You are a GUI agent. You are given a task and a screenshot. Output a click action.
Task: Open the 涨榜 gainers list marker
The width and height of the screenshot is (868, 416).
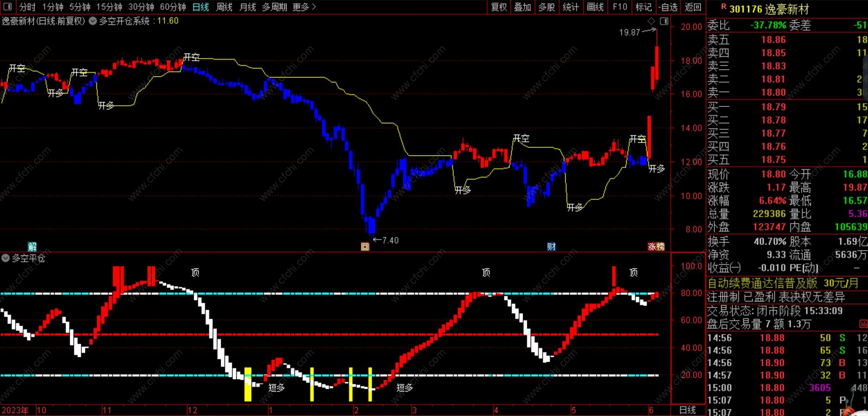pos(656,246)
